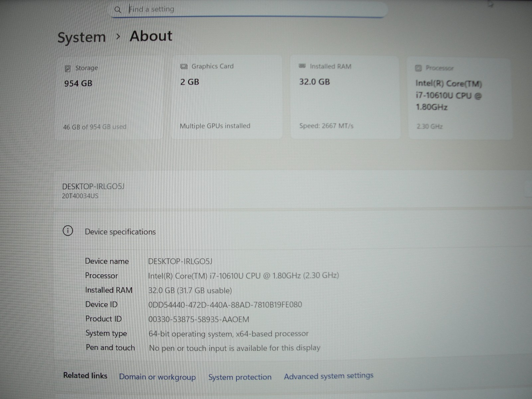This screenshot has height=399, width=532.
Task: Click the Device specifications info icon
Action: (68, 231)
